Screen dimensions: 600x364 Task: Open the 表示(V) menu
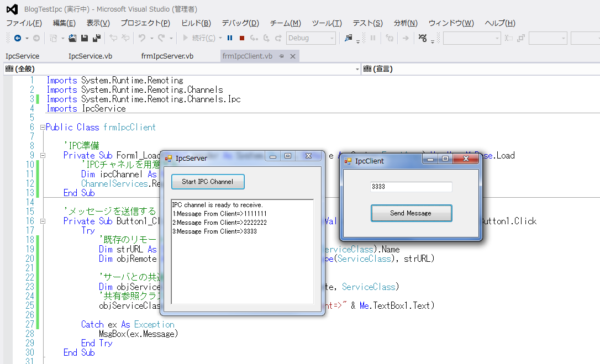[x=98, y=23]
